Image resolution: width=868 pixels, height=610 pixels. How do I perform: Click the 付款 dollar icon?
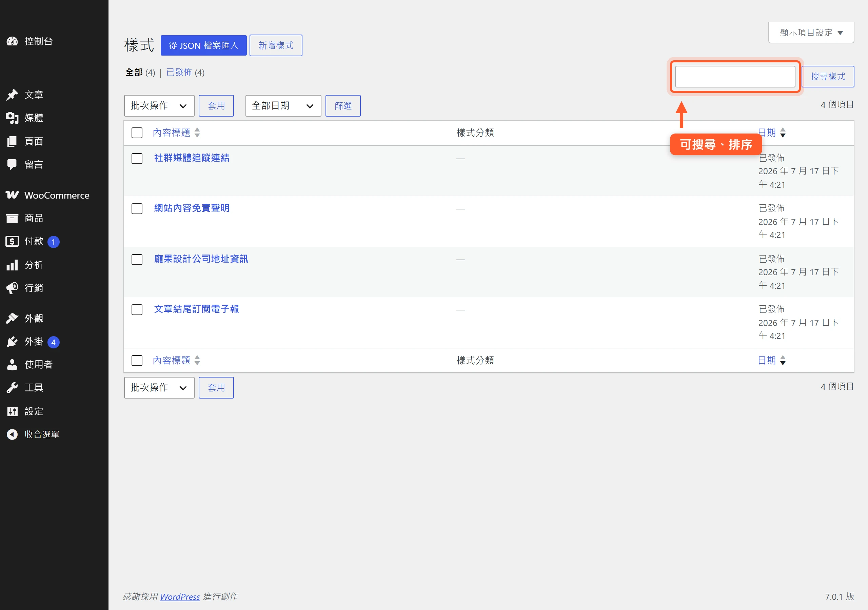[12, 241]
